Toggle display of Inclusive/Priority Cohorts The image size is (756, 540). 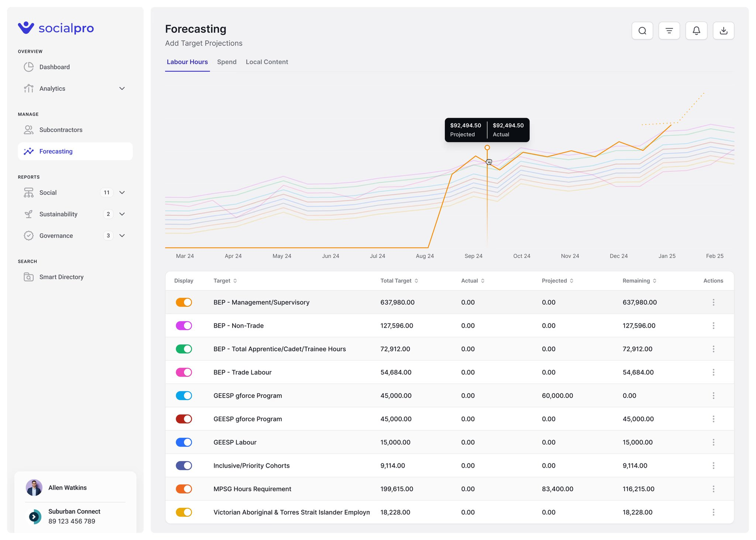coord(184,466)
